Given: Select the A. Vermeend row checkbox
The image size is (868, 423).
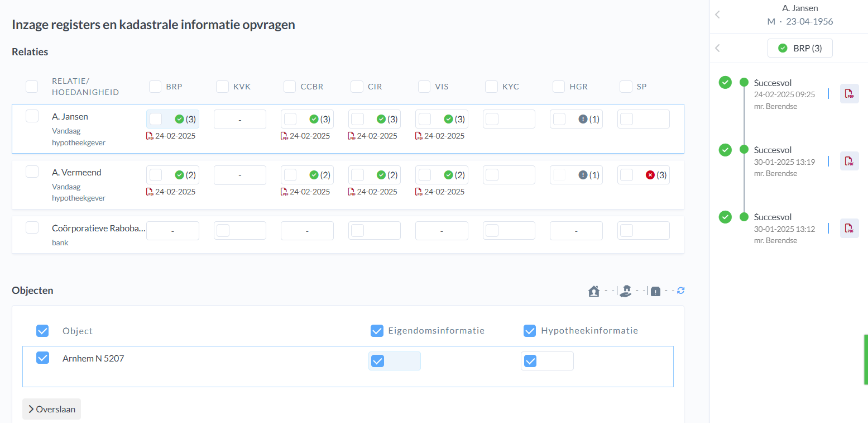Looking at the screenshot, I should (x=32, y=172).
